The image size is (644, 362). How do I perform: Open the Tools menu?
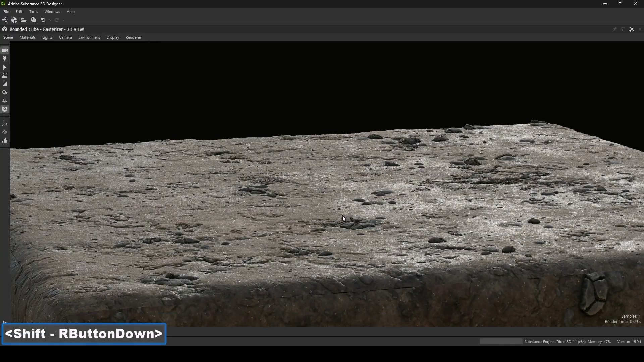pos(33,12)
